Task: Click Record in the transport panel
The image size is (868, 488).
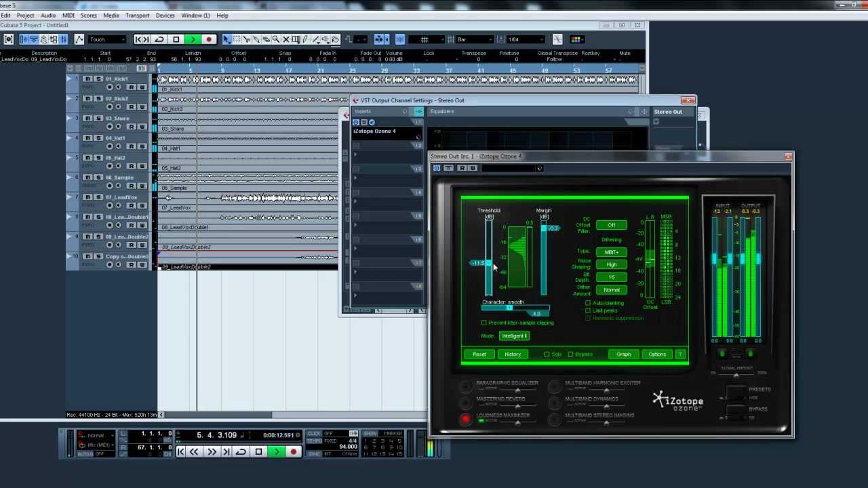Action: (293, 452)
